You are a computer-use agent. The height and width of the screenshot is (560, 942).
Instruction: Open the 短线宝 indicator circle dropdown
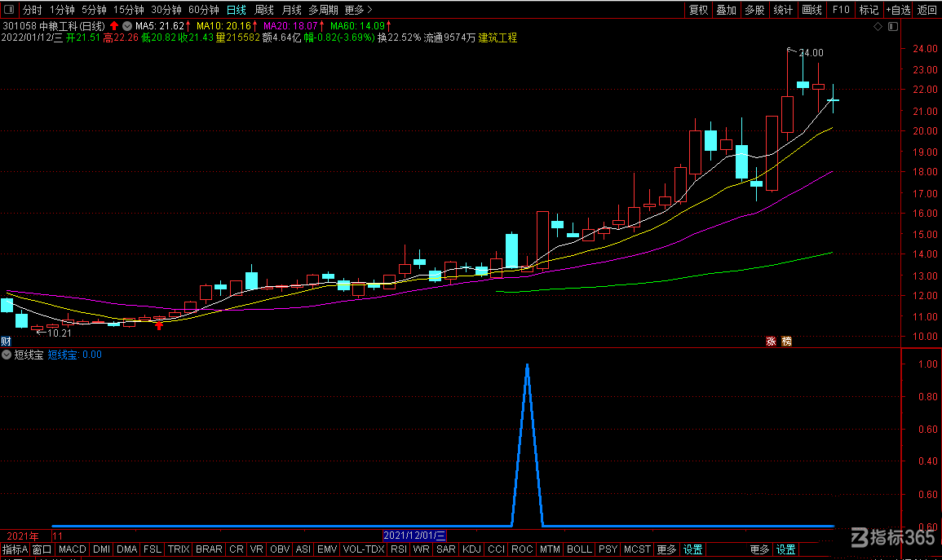pos(7,355)
